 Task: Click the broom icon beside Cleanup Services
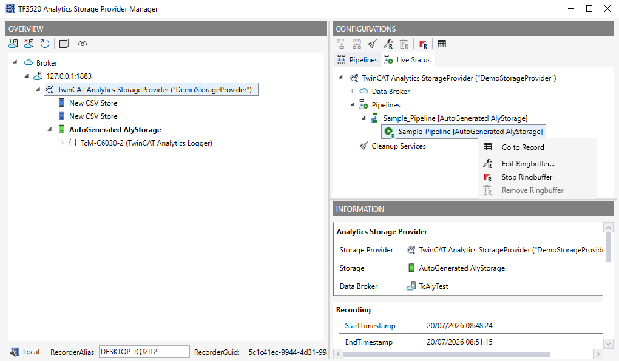tap(364, 146)
